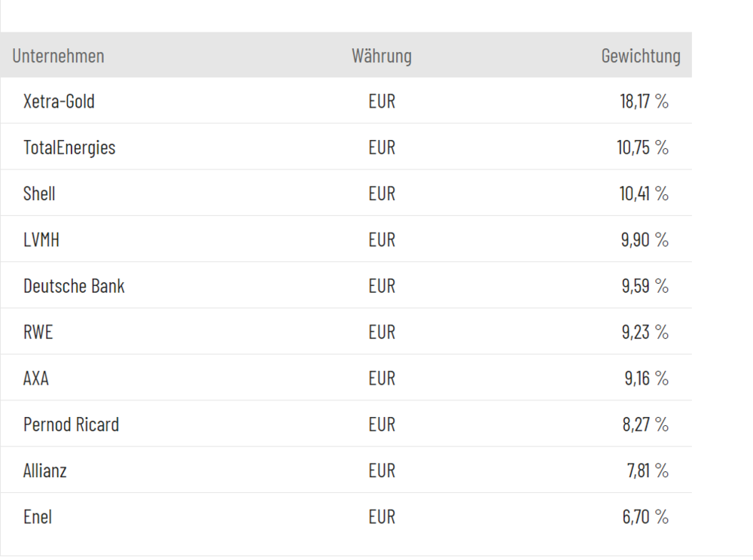Click the Unternehmen column header
This screenshot has height=560, width=753.
pos(58,56)
